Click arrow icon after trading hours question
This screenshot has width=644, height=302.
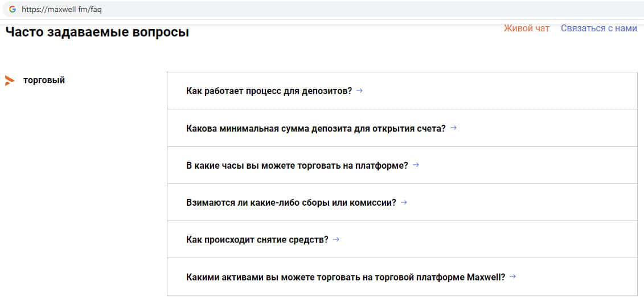click(x=416, y=165)
